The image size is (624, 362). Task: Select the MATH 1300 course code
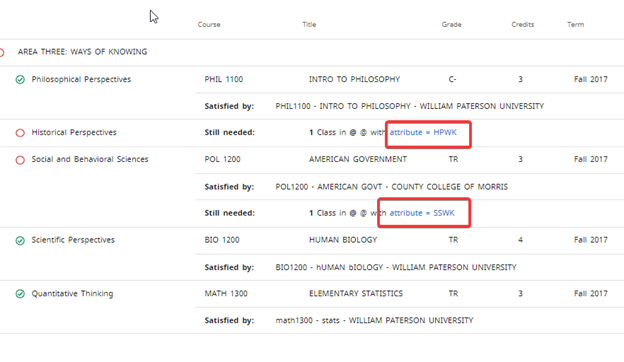tap(226, 294)
